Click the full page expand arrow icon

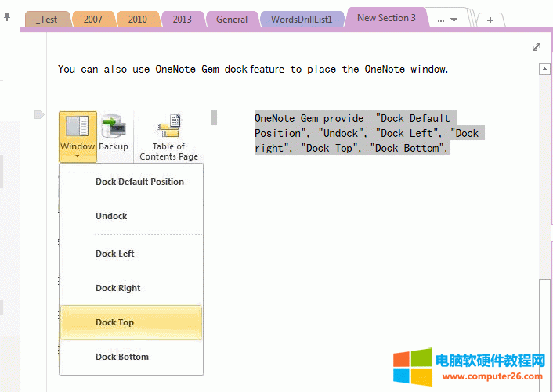pyautogui.click(x=537, y=47)
